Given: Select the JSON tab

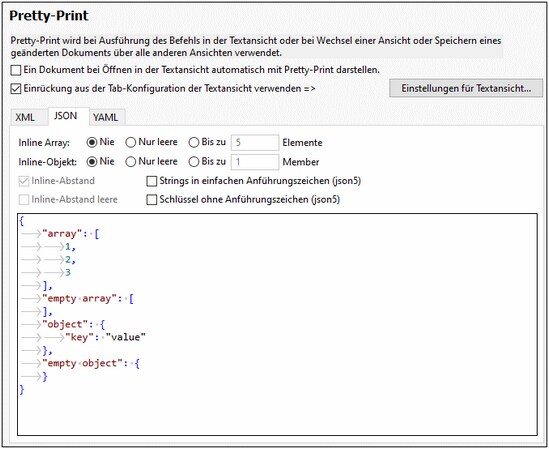Looking at the screenshot, I should [x=65, y=116].
